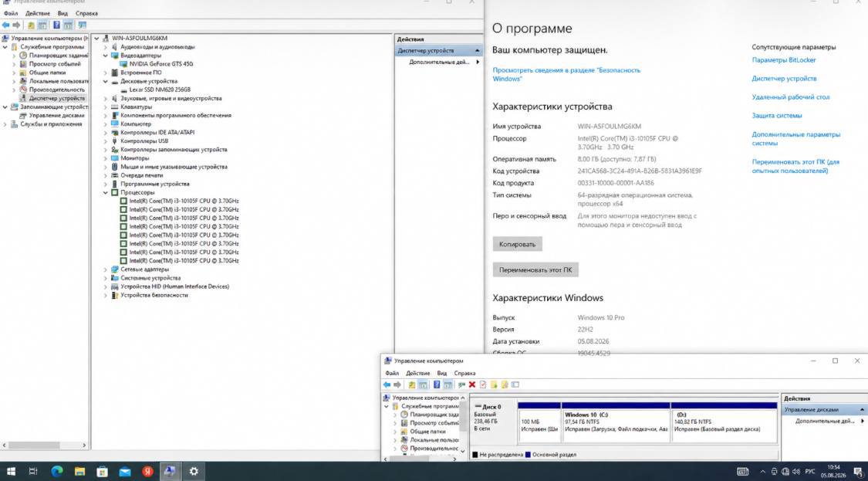Open Дополнительные параметры системы link
Screen dimensions: 868x481
tap(795, 138)
